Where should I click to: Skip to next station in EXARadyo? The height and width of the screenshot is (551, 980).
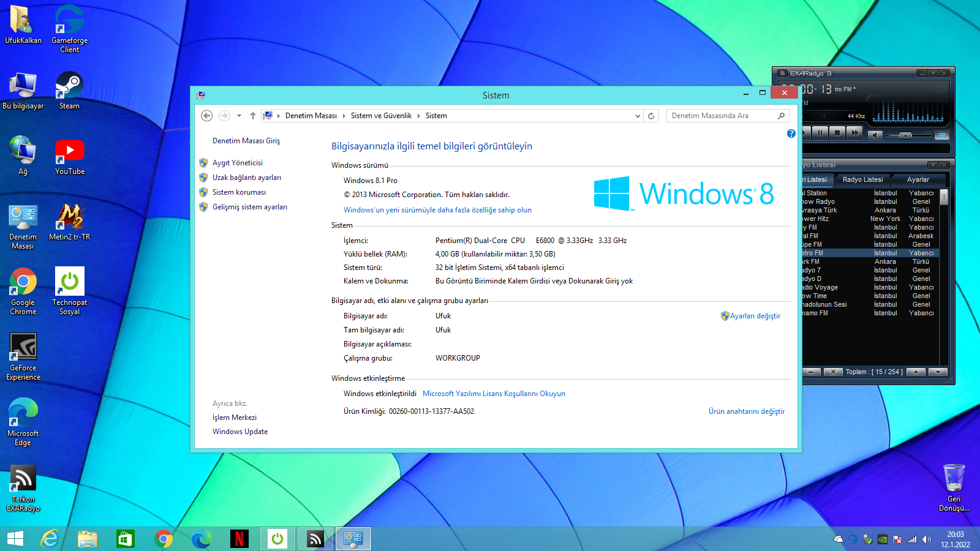pyautogui.click(x=854, y=133)
